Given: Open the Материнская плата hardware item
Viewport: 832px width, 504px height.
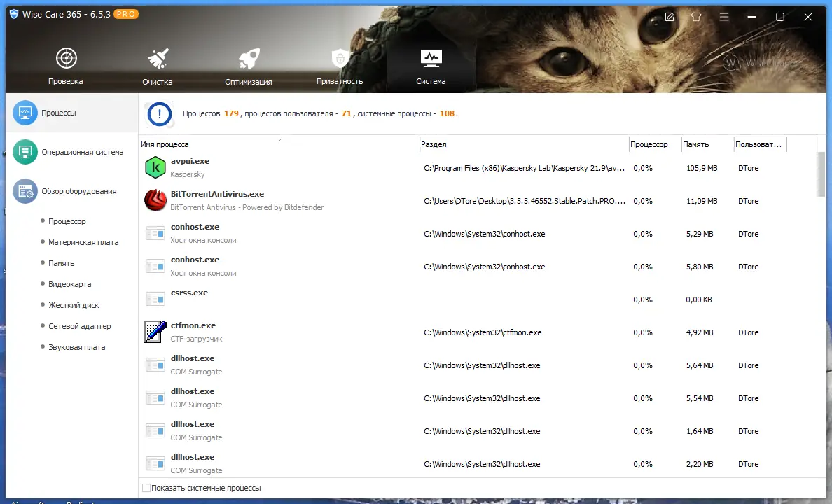Looking at the screenshot, I should [83, 242].
